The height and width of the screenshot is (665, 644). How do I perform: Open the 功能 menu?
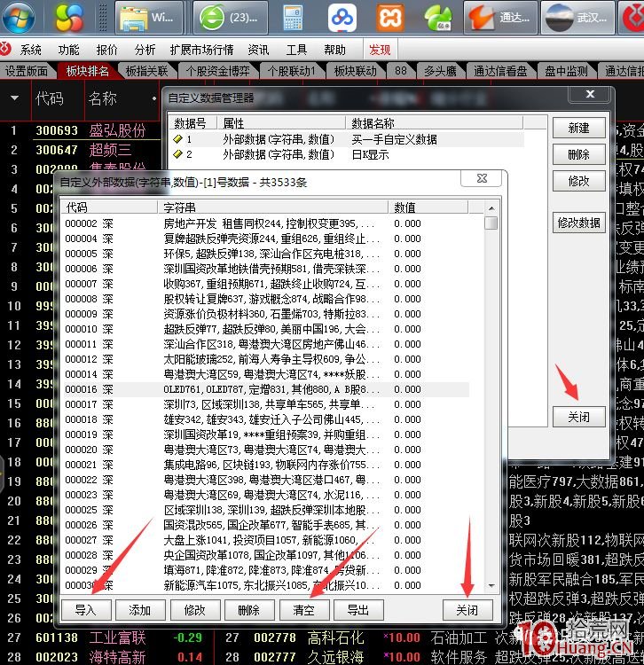click(68, 50)
